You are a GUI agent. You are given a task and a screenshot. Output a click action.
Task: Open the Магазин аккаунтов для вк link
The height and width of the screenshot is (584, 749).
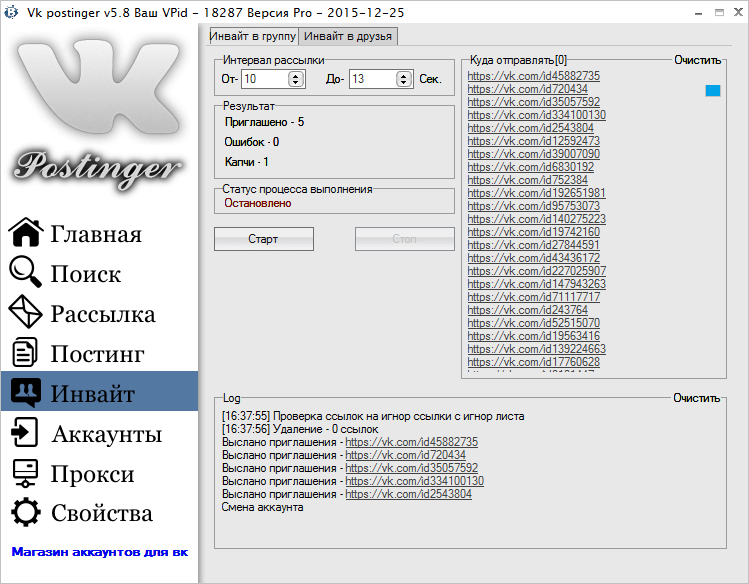tap(100, 552)
